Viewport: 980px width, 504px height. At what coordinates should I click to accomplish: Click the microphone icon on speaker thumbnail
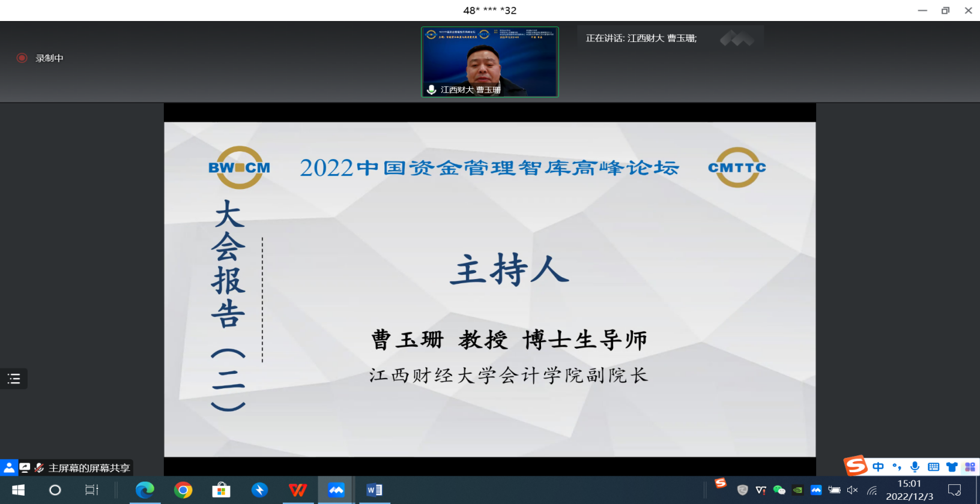pyautogui.click(x=431, y=89)
